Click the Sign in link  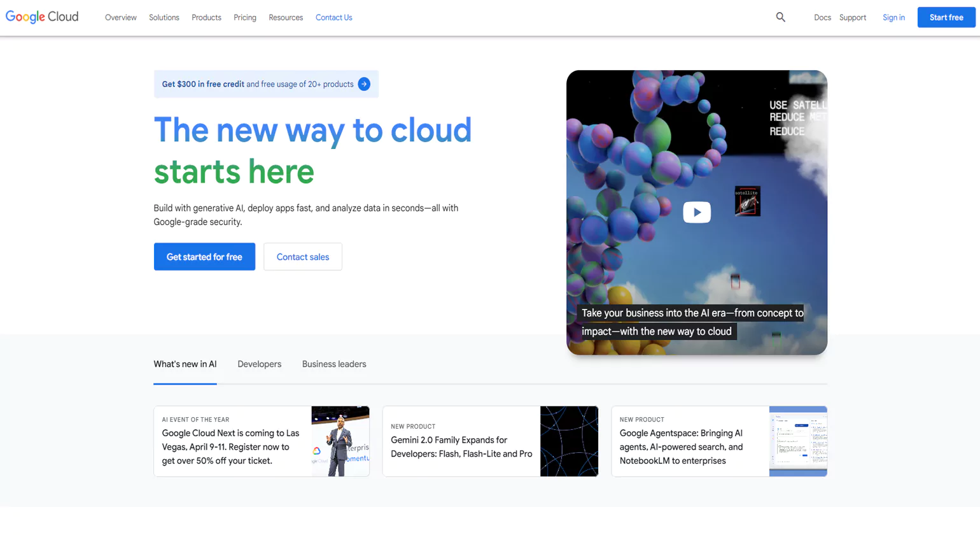coord(893,17)
